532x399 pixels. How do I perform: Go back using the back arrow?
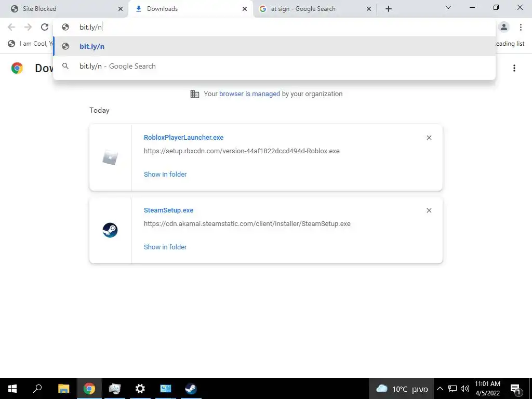pyautogui.click(x=11, y=27)
